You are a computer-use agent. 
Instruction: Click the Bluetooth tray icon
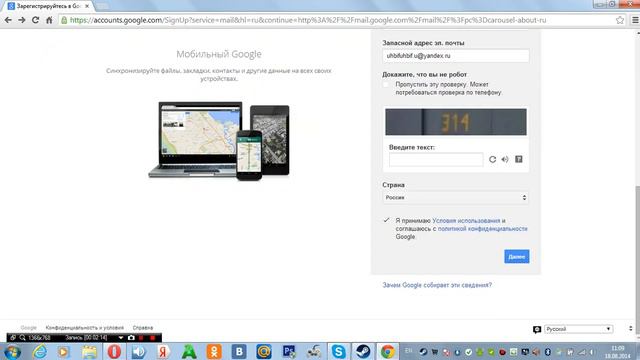[x=548, y=352]
